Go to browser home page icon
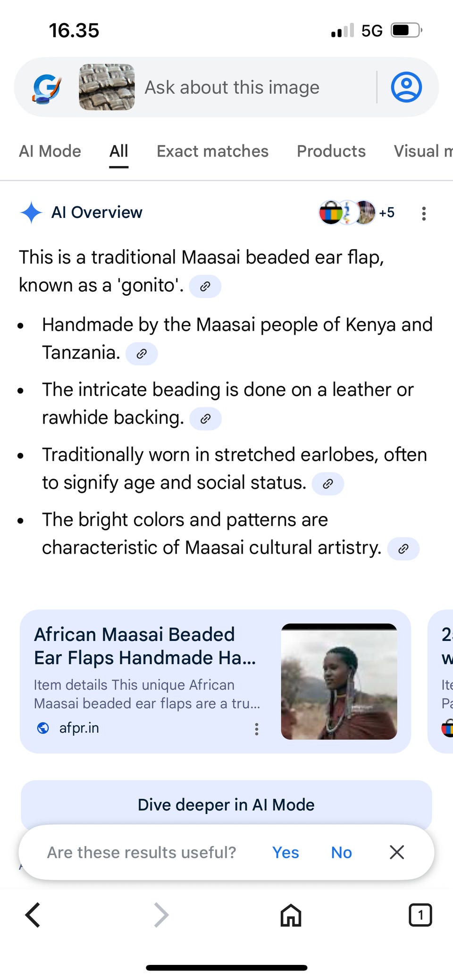Image resolution: width=453 pixels, height=980 pixels. pos(291,915)
